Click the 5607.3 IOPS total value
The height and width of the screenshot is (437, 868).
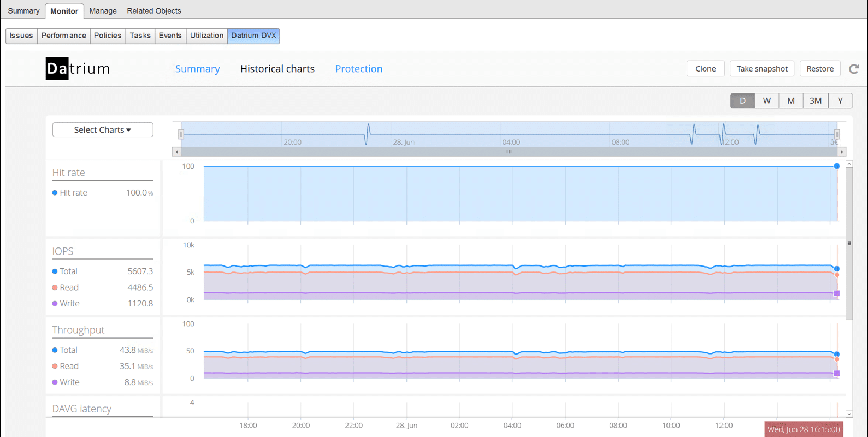[140, 271]
